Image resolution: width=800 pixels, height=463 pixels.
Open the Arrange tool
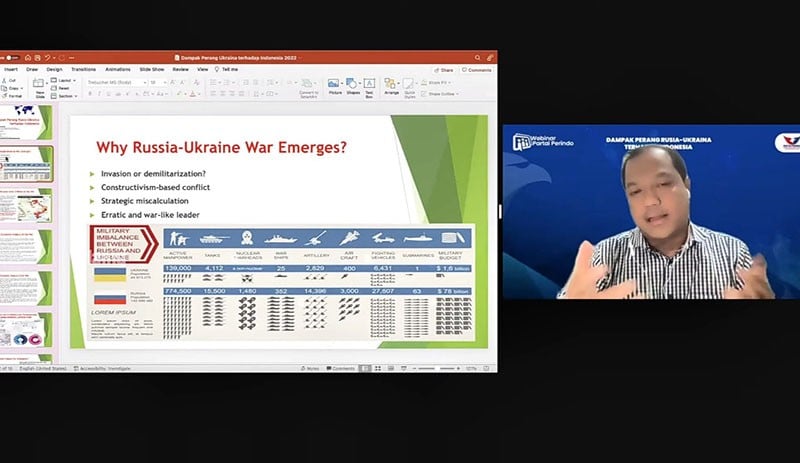coord(392,86)
